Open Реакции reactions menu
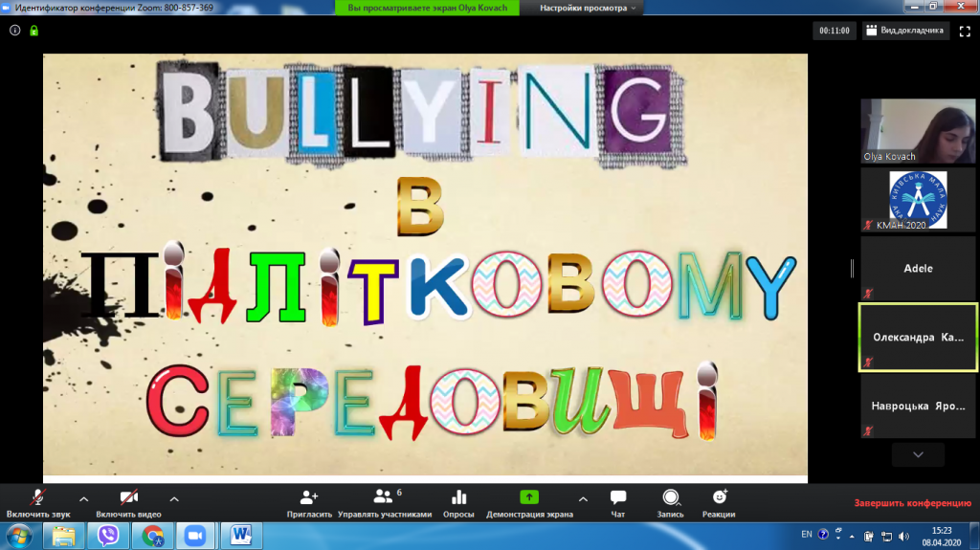 tap(719, 503)
